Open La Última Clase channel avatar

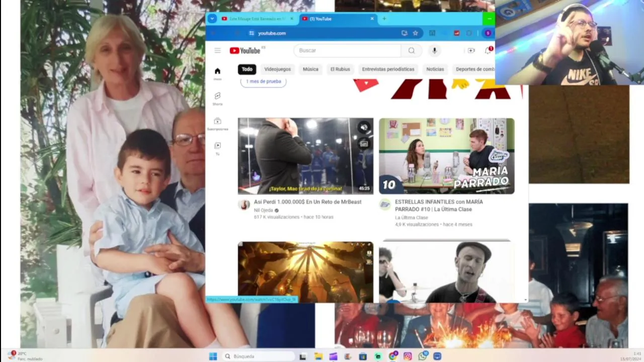[385, 205]
